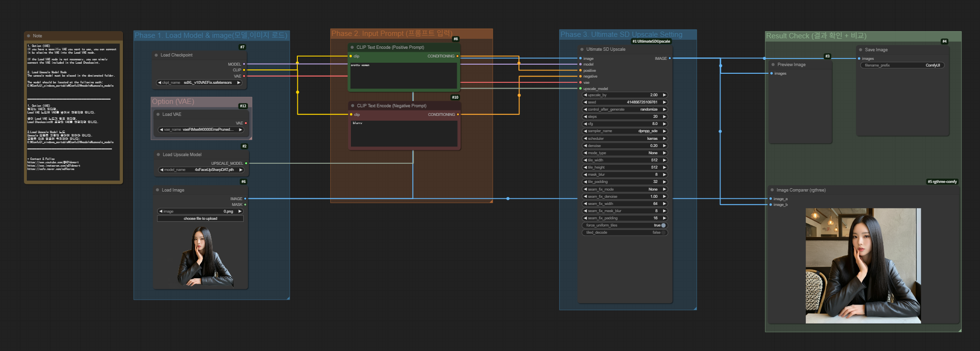The image size is (980, 351).
Task: Click the Result Check group title
Action: (816, 36)
